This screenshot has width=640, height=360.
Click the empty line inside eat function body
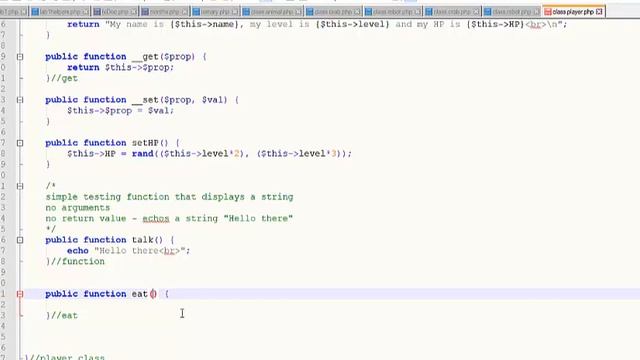[331, 304]
